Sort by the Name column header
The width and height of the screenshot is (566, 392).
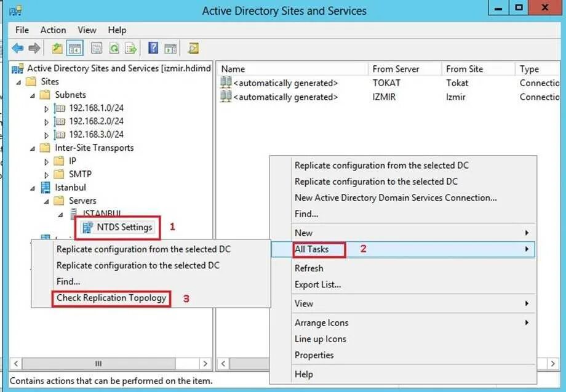(293, 69)
